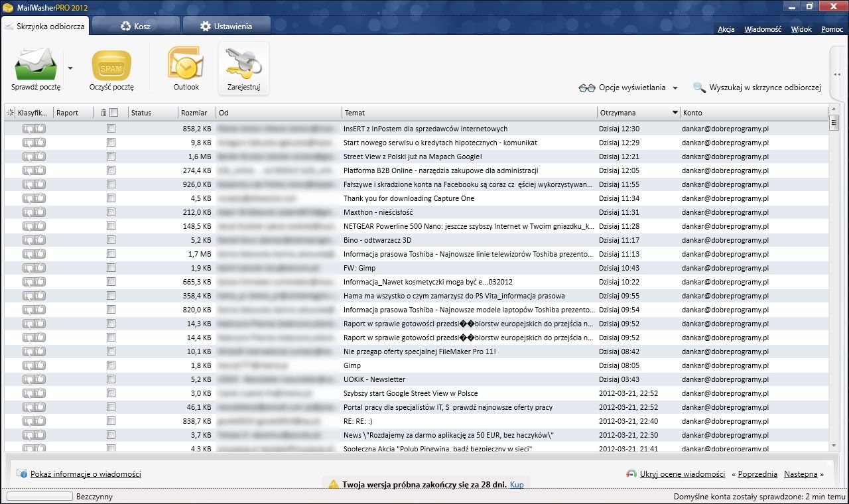Click thumbs rating icon for UOKiK - Newsletter row
This screenshot has width=849, height=504.
tap(34, 379)
